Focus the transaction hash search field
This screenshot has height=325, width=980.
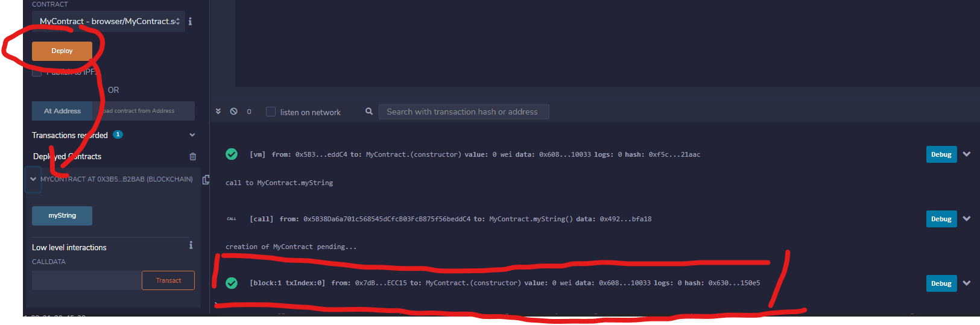click(x=464, y=112)
